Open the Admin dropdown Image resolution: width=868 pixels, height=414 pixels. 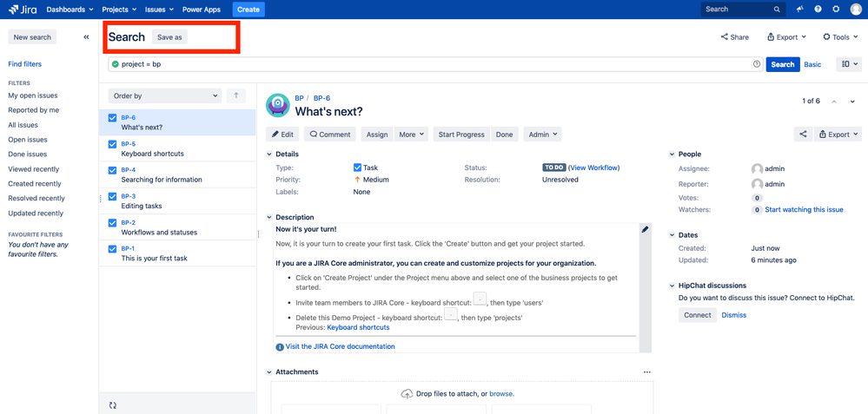point(542,135)
